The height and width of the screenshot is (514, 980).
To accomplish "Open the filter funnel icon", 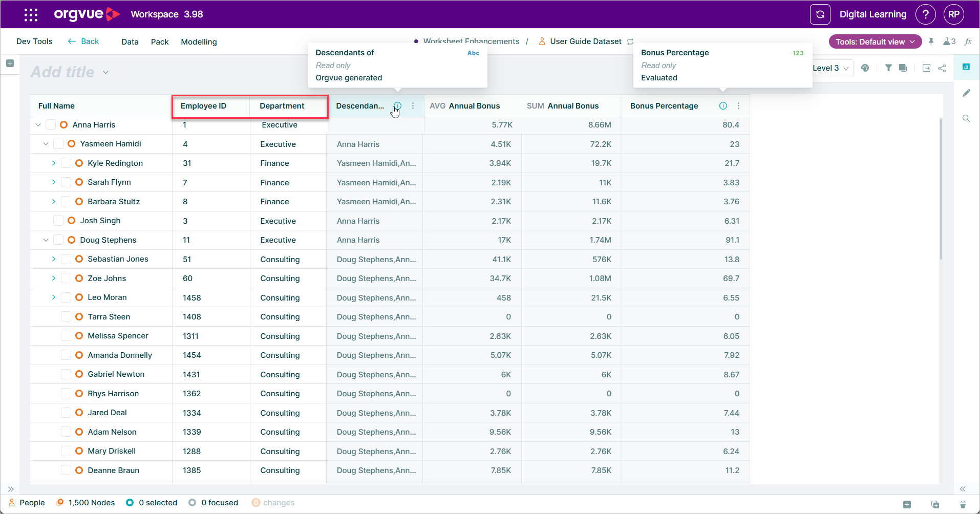I will click(x=888, y=68).
